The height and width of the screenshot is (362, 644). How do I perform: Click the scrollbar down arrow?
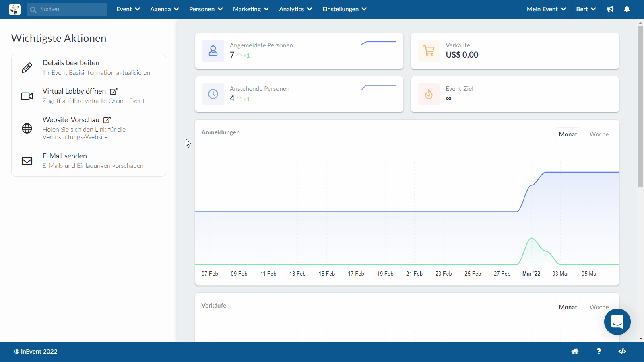pyautogui.click(x=640, y=339)
